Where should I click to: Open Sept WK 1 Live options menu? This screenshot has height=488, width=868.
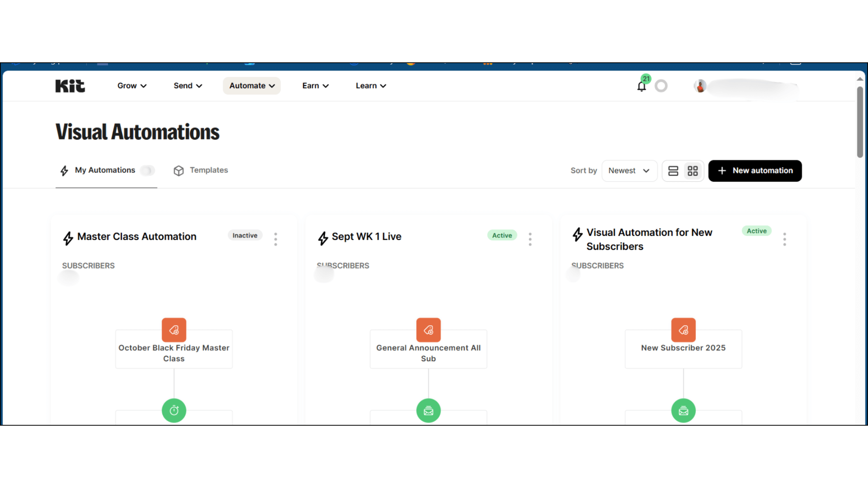tap(530, 239)
